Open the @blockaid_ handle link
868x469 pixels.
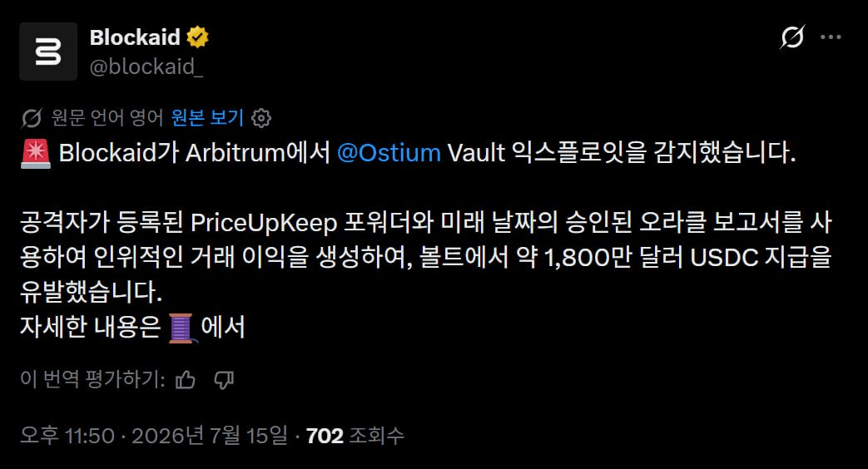point(146,67)
